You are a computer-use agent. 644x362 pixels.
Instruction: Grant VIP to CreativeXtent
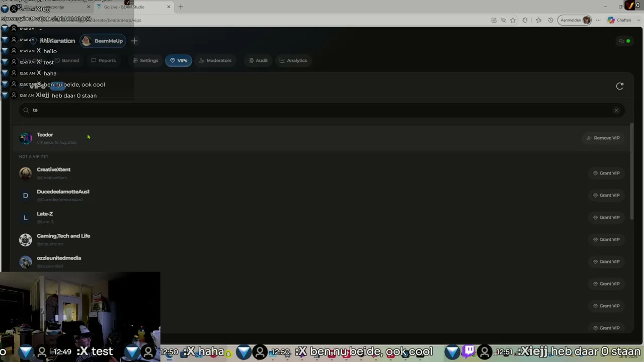pos(606,173)
